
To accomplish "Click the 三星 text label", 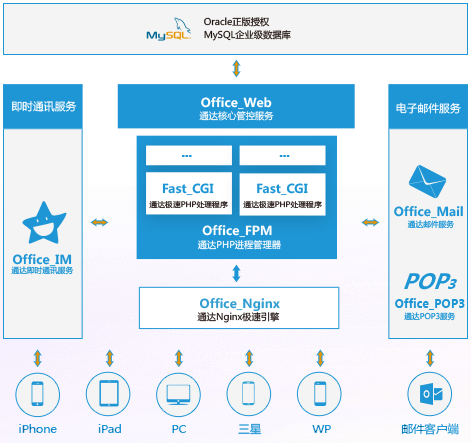I will pyautogui.click(x=250, y=429).
